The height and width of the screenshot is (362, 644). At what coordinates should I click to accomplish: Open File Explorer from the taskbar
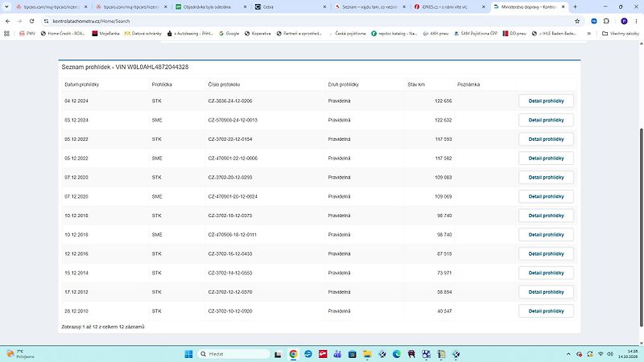point(367,354)
